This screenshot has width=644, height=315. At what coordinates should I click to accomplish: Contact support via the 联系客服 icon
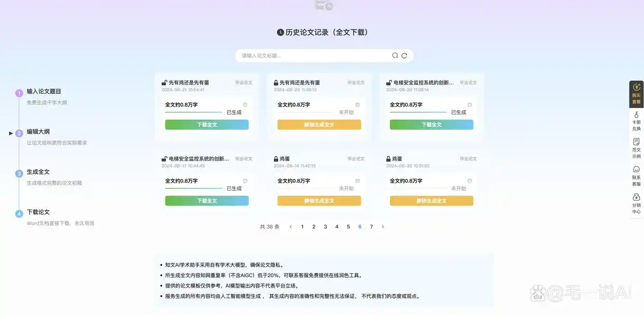(x=636, y=172)
